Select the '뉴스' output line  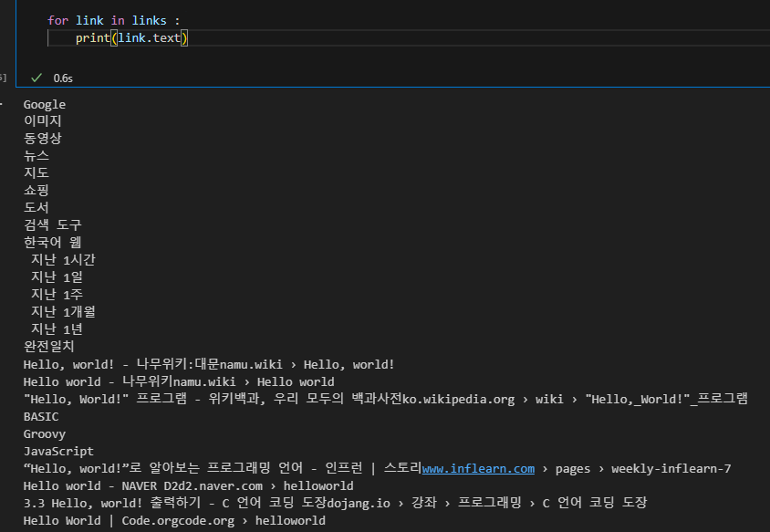36,156
